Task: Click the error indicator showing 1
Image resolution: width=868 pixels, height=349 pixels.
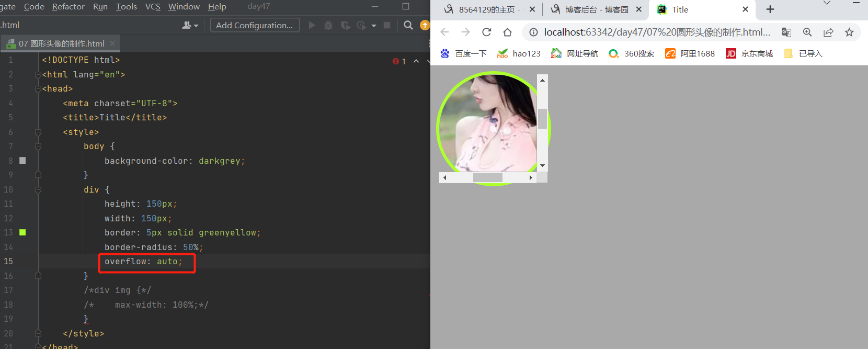Action: click(399, 61)
